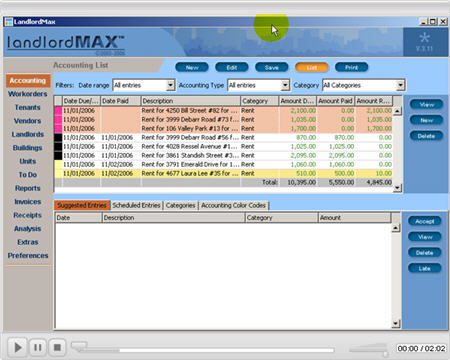Open Analysis in the sidebar
450x360 pixels.
(28, 229)
